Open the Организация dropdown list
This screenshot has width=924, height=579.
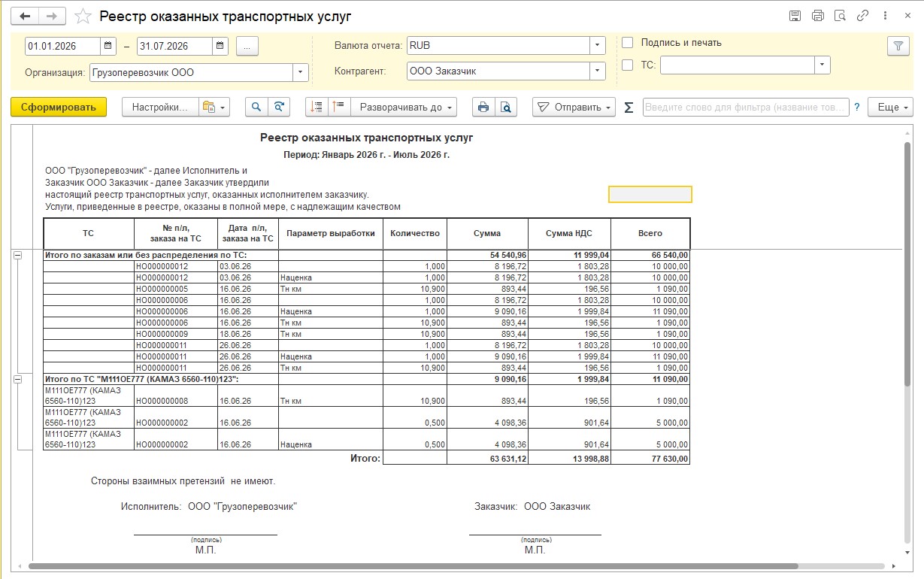pos(301,72)
